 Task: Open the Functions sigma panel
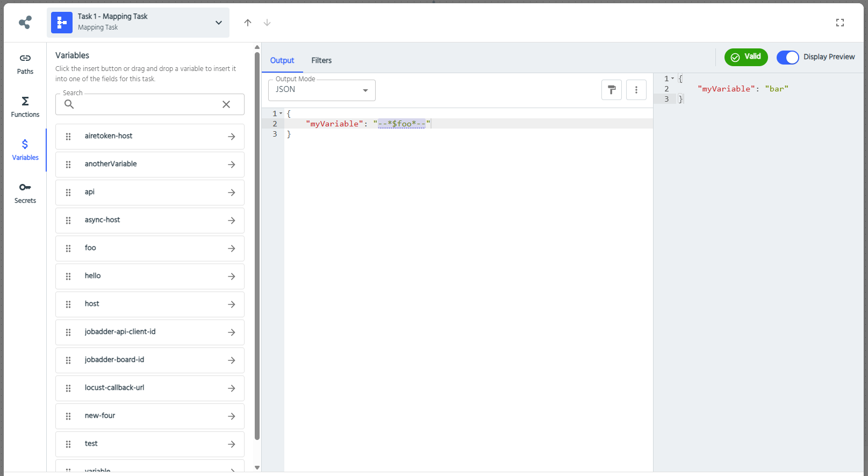25,106
